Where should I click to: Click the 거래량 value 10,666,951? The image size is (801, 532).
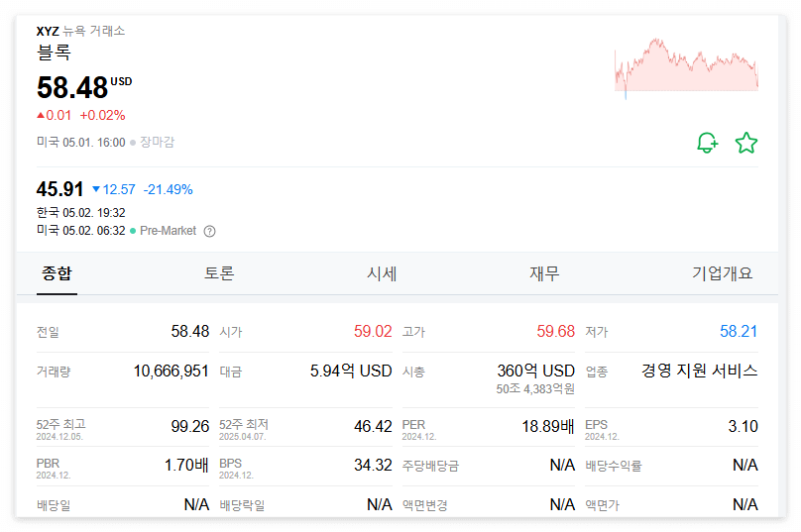(172, 372)
